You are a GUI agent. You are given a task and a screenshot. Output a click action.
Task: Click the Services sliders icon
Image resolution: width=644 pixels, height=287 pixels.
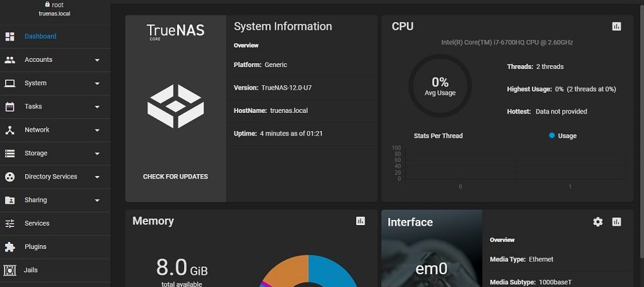coord(10,224)
